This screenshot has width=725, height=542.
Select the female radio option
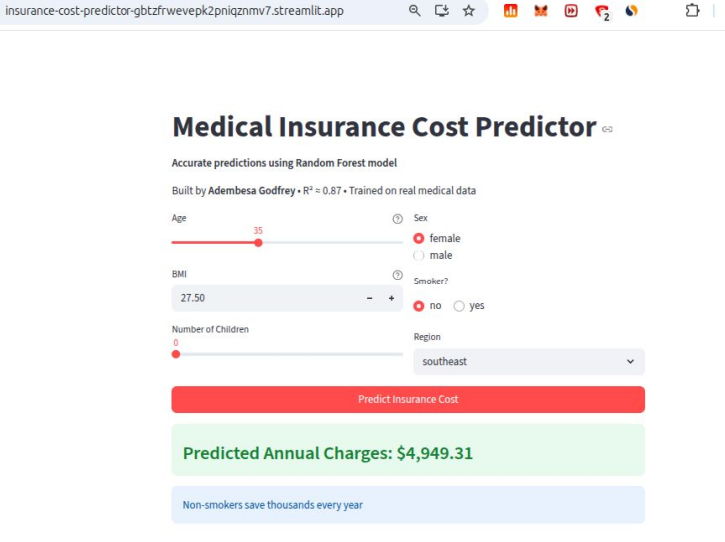point(419,239)
